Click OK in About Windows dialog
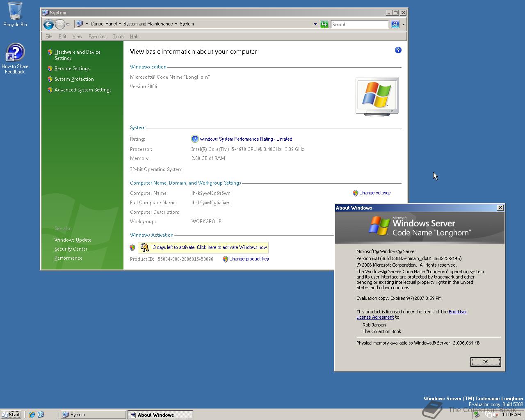The image size is (525, 420). 485,362
